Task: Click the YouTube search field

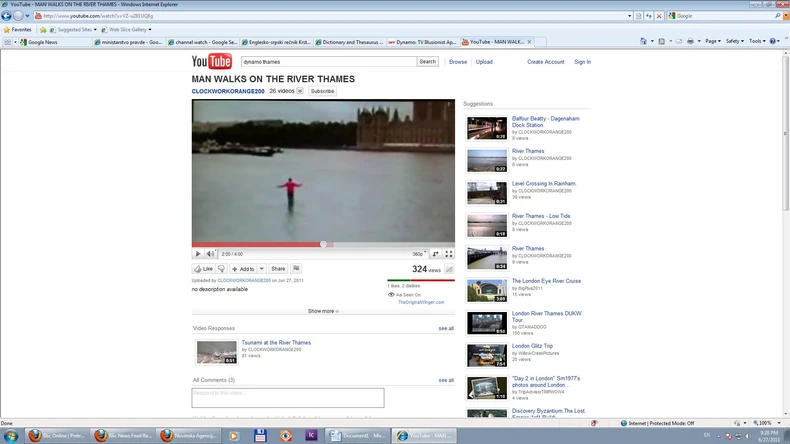Action: point(328,61)
